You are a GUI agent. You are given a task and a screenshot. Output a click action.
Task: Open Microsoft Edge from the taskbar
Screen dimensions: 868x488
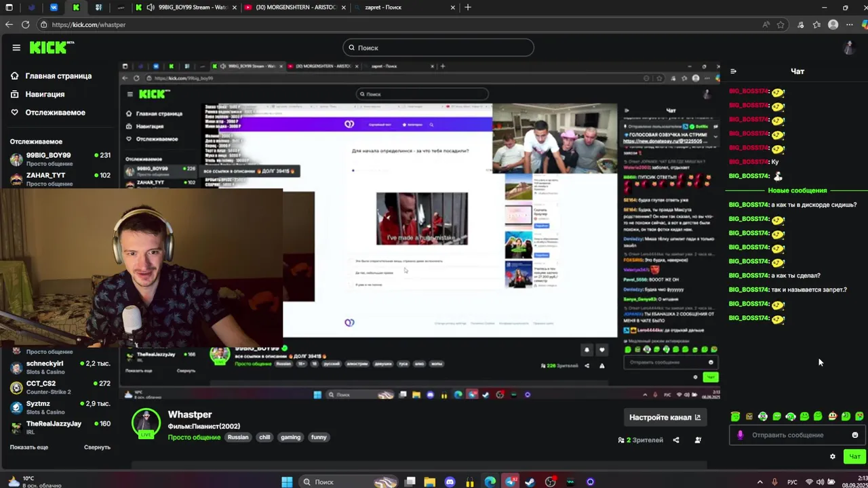(490, 482)
